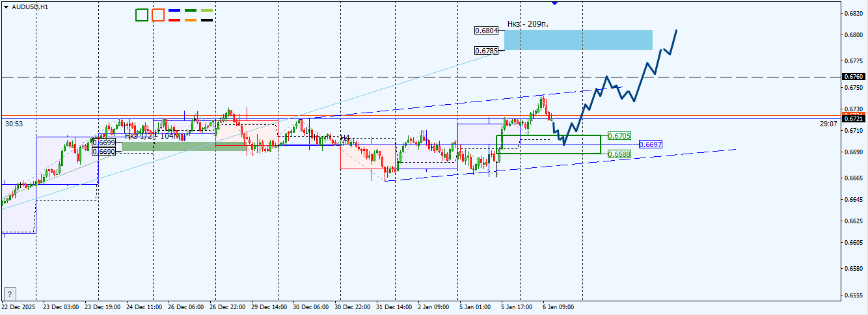Select the light green line color bar

point(207,11)
